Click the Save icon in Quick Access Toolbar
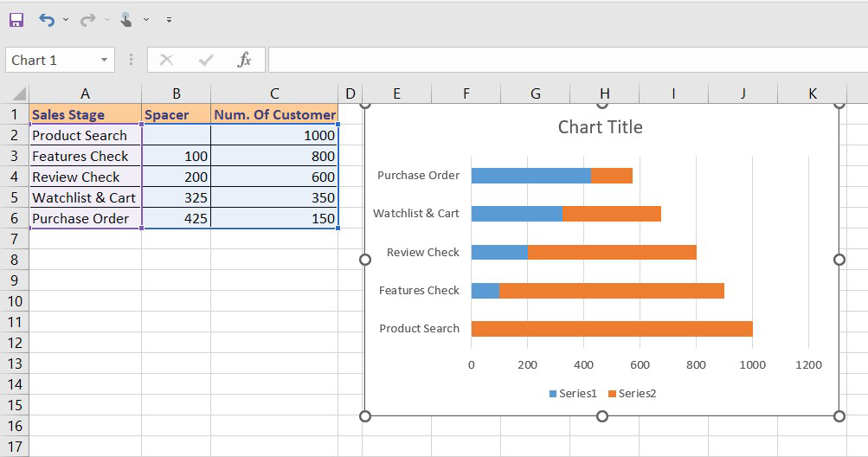Image resolution: width=868 pixels, height=457 pixels. pyautogui.click(x=16, y=19)
